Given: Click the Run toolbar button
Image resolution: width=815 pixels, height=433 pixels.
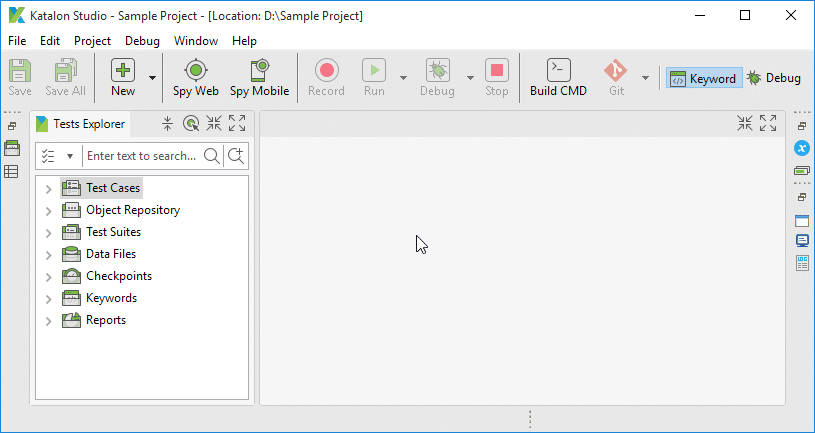Looking at the screenshot, I should click(x=374, y=78).
